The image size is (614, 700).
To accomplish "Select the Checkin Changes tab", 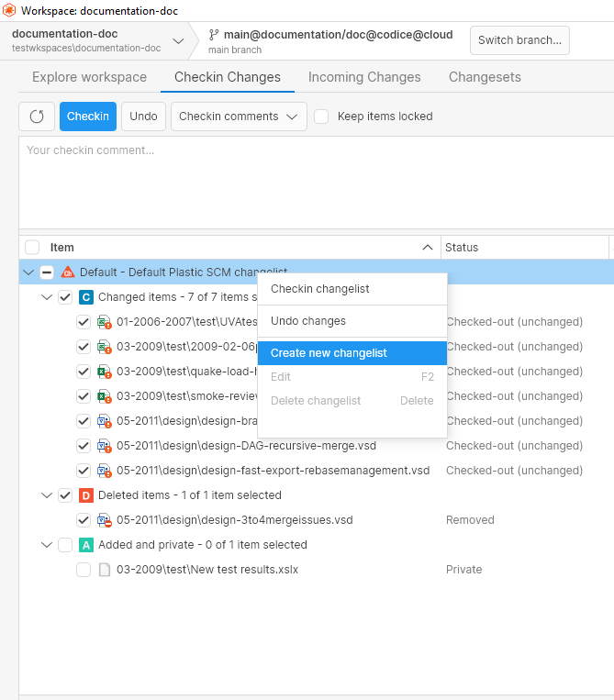I will (x=228, y=77).
